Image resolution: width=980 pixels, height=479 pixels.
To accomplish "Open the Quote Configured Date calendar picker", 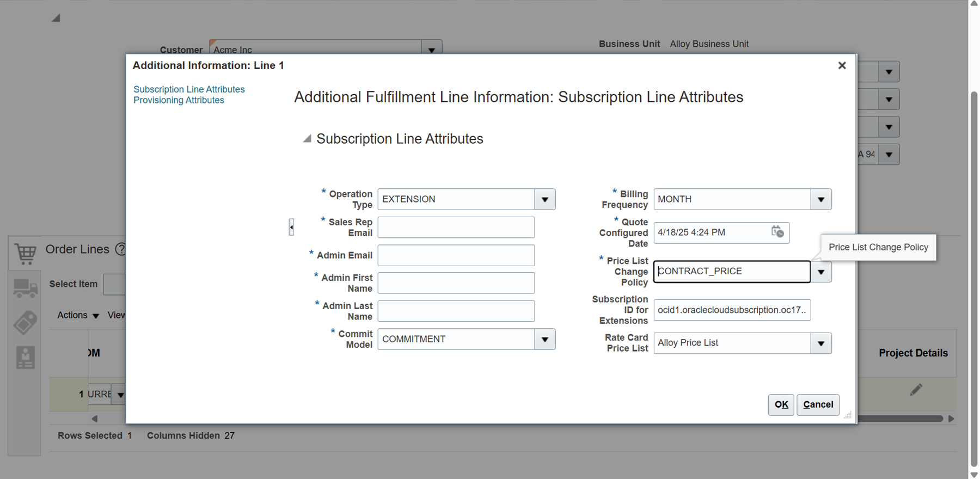I will pyautogui.click(x=777, y=232).
